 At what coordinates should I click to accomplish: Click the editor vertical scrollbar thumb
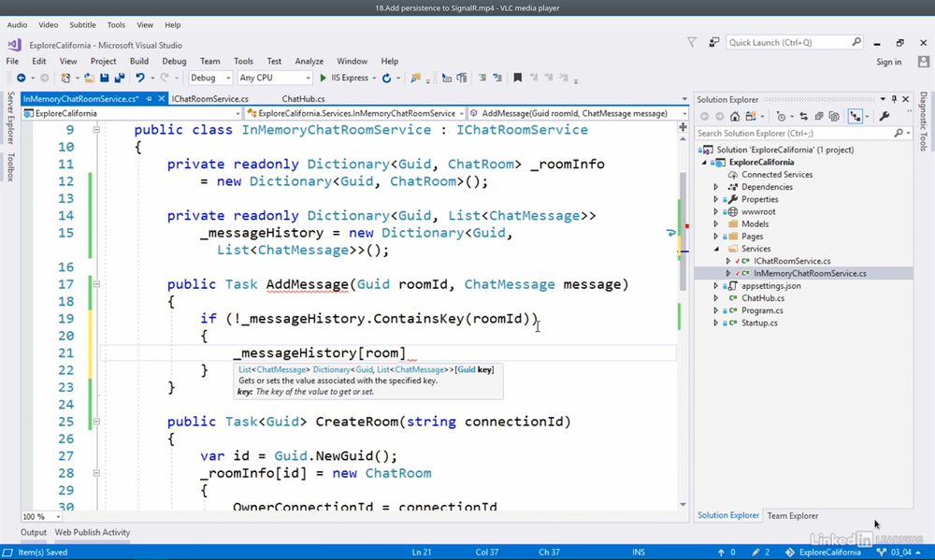[x=683, y=230]
